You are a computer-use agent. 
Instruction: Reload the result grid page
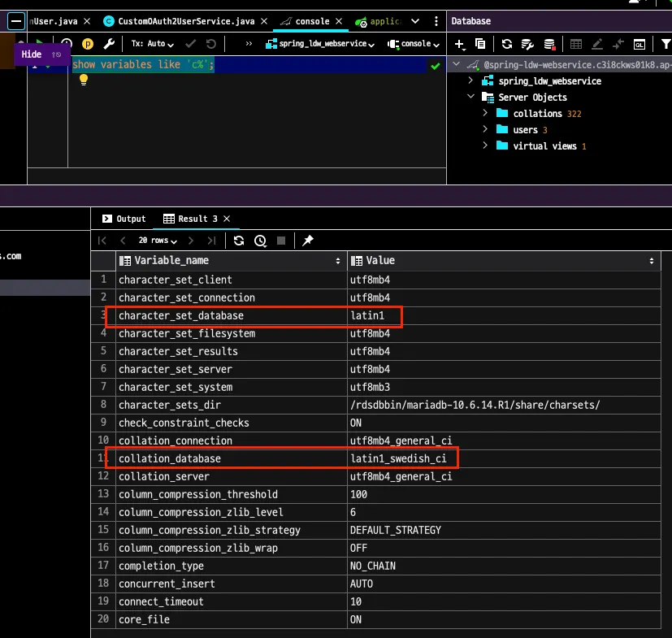(x=239, y=241)
